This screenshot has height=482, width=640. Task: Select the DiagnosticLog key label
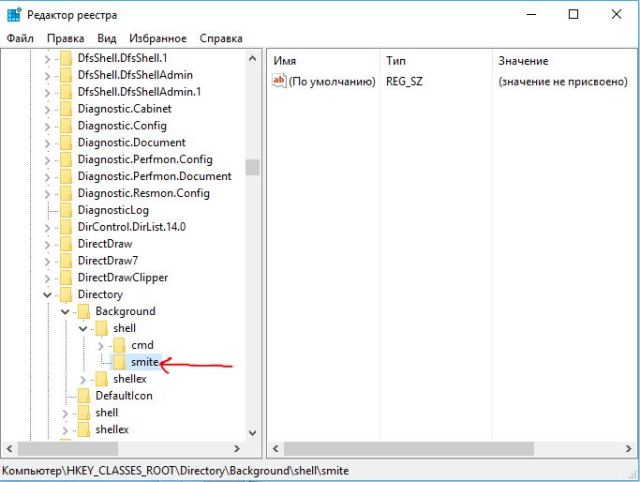coord(113,210)
